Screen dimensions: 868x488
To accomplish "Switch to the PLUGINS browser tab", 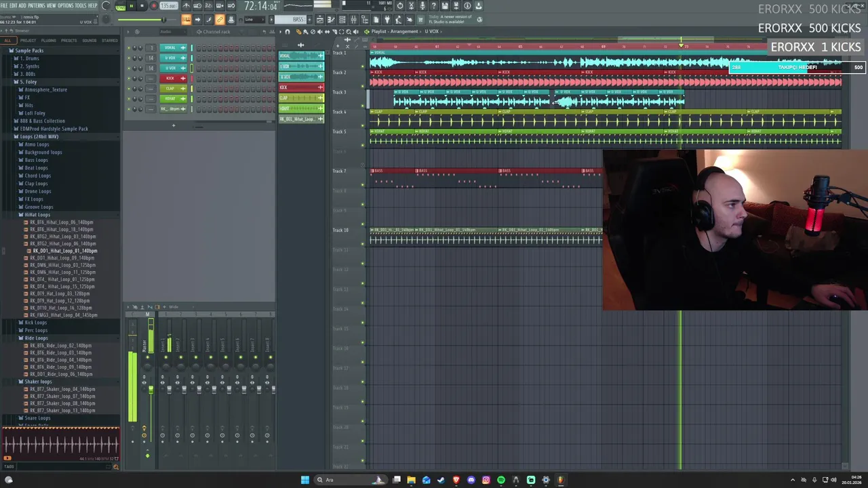I will tap(49, 41).
